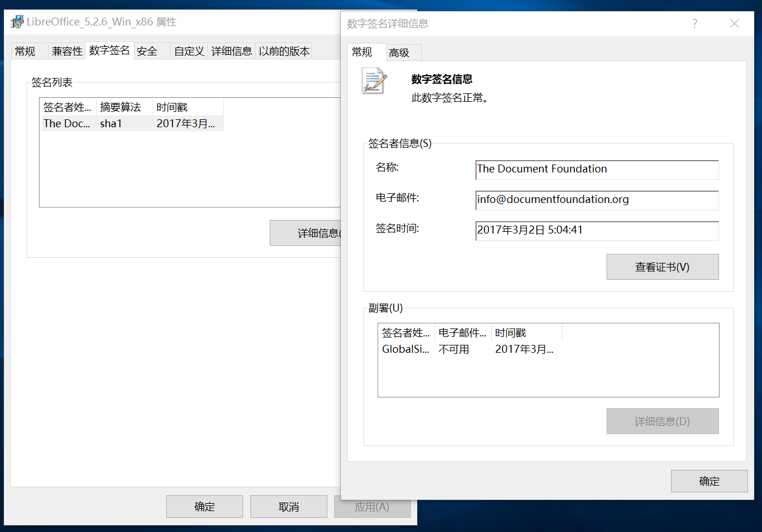Click the 电子邮件... column header
The image size is (762, 532).
coord(463,332)
